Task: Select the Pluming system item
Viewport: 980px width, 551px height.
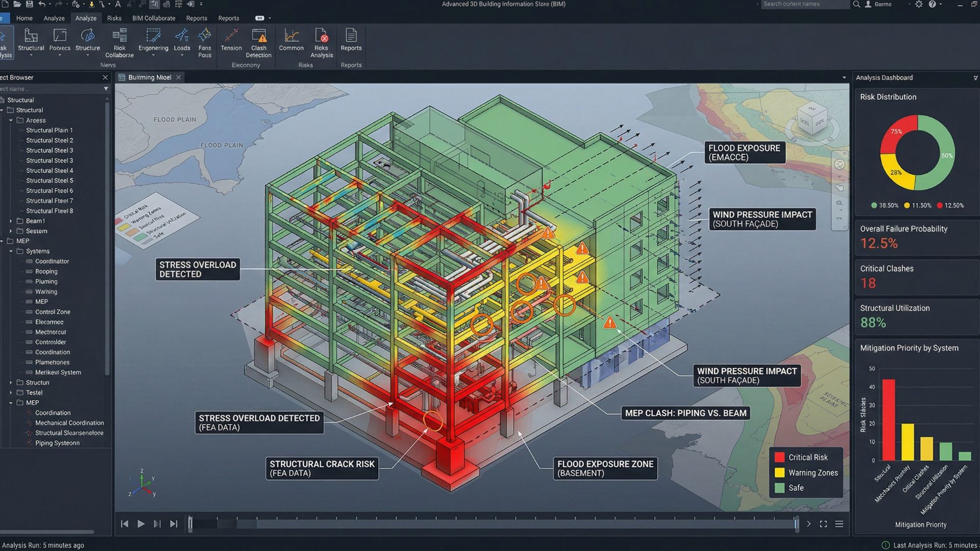Action: pyautogui.click(x=46, y=282)
